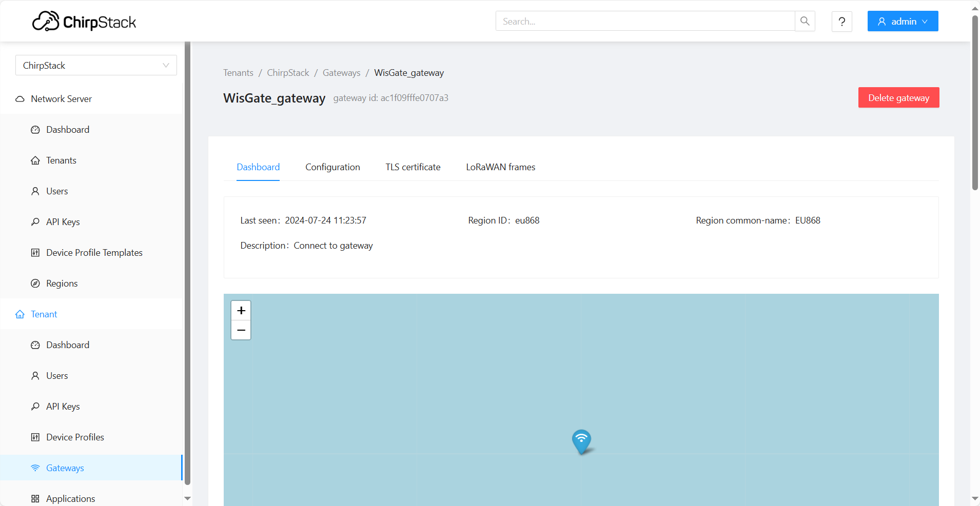Select the Gateways menu item
Screen dimensions: 980x506
click(x=91, y=468)
